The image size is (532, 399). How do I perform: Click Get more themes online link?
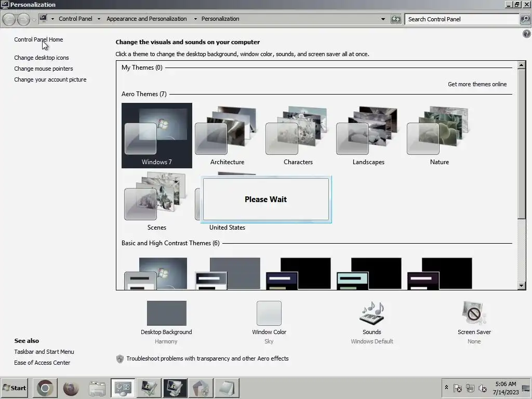(x=477, y=84)
